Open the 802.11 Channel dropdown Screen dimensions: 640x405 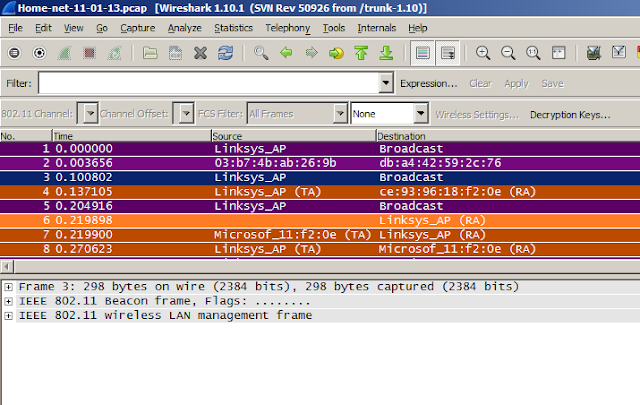[x=88, y=113]
